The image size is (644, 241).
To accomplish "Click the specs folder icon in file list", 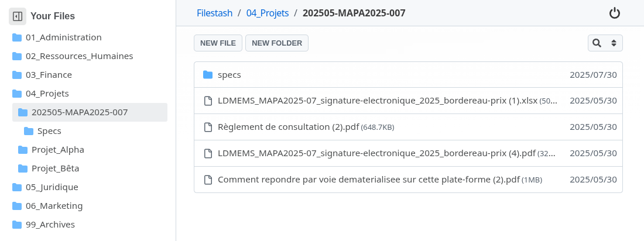I will [207, 75].
